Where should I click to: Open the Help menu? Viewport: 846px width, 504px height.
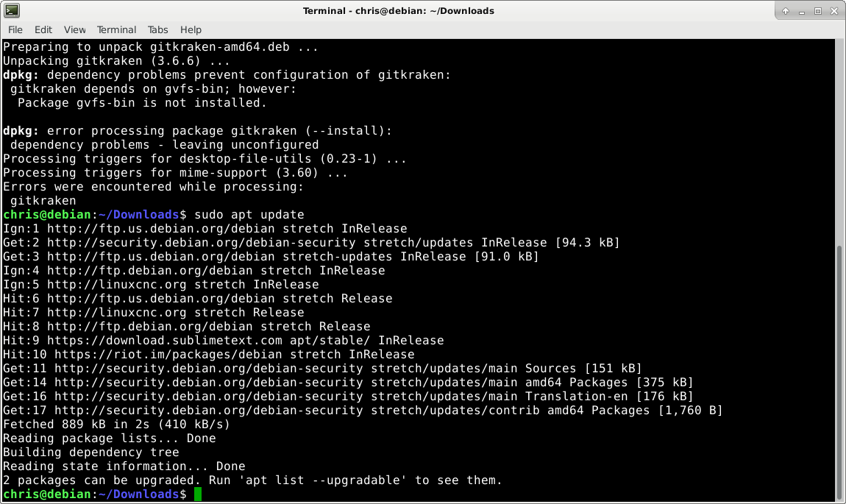tap(191, 29)
